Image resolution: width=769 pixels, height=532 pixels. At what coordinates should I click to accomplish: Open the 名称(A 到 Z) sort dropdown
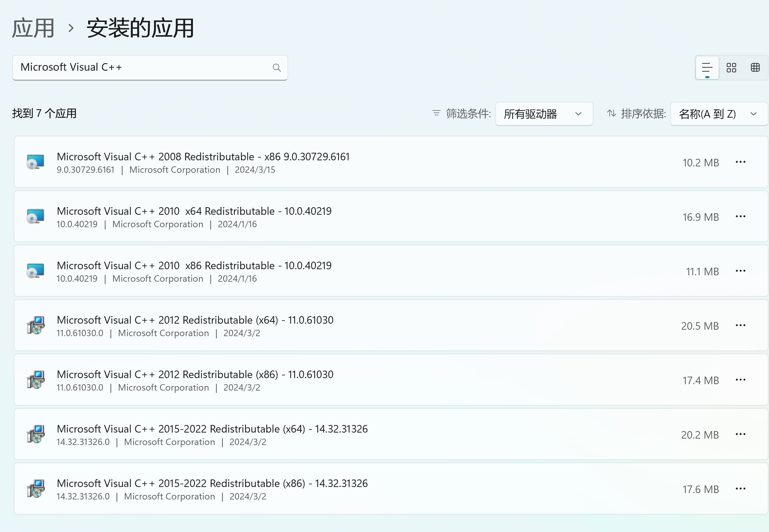pos(719,114)
